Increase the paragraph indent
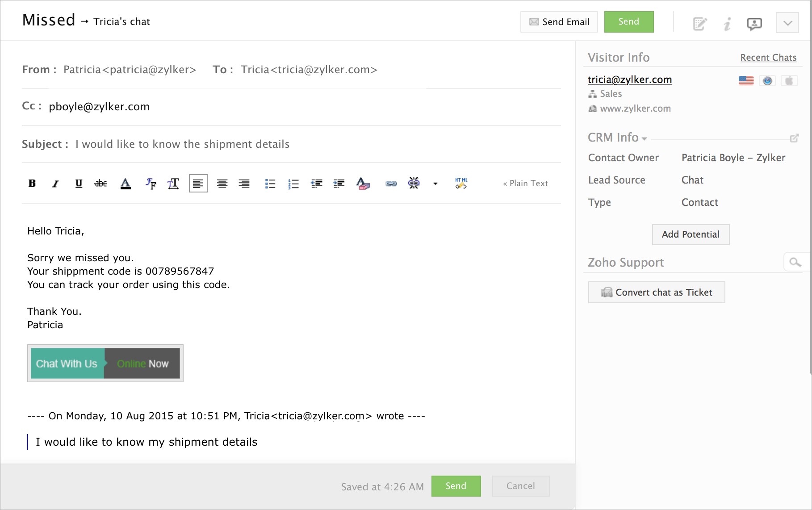 coord(339,184)
